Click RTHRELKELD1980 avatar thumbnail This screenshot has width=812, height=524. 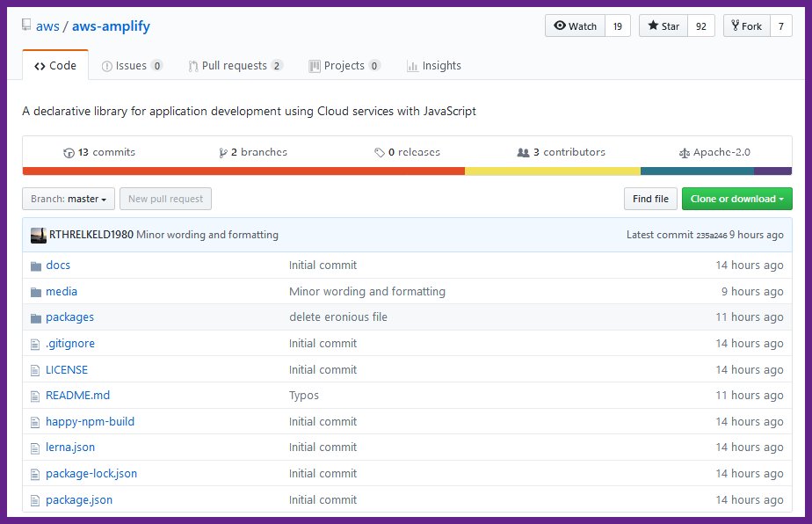(39, 236)
